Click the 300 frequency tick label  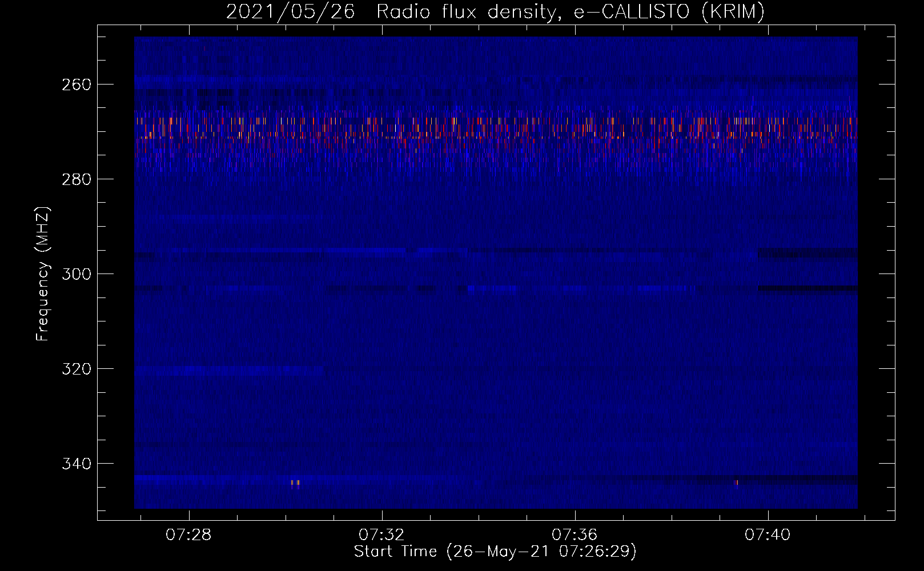pos(77,274)
